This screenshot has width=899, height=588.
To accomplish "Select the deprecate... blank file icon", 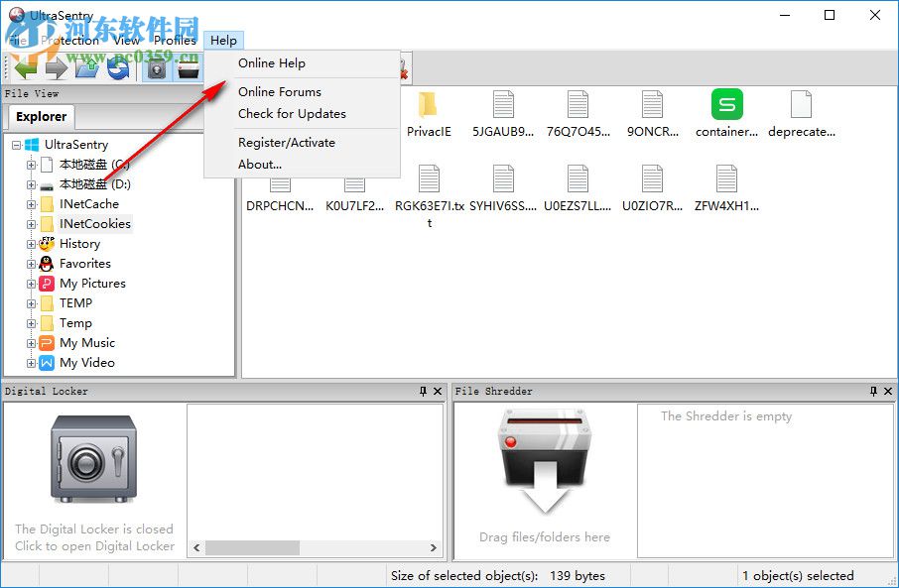I will click(x=801, y=104).
